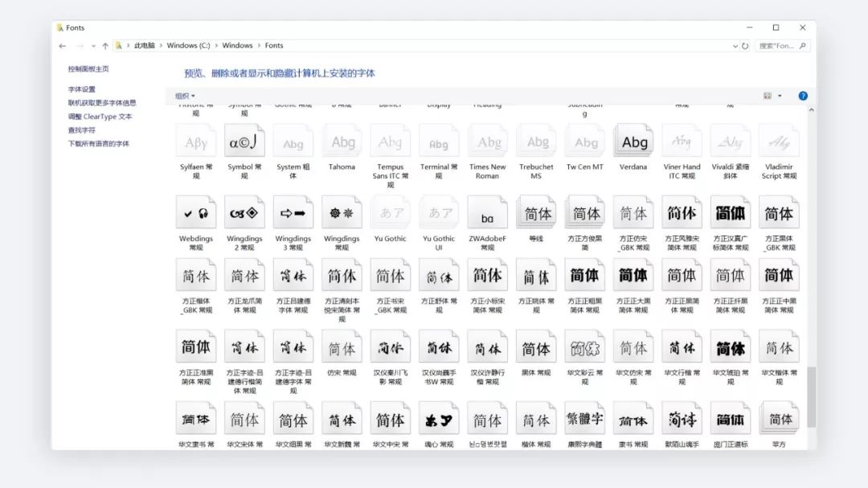Open 调整 ClearType 文本 link
The width and height of the screenshot is (868, 488).
[x=100, y=117]
